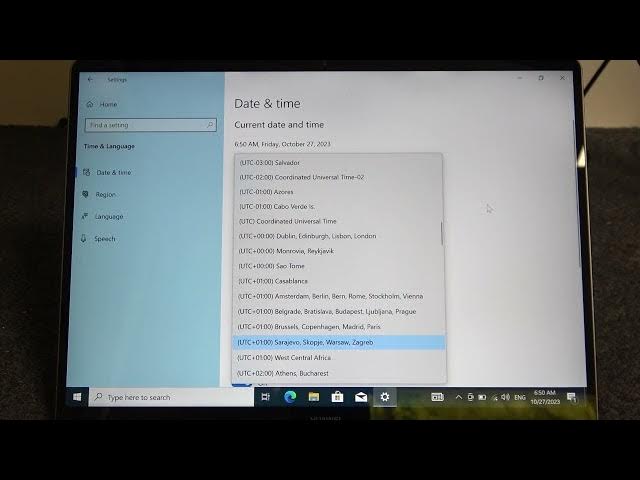The image size is (640, 480).
Task: Select Monrovia, Reykjavik time zone
Action: pyautogui.click(x=339, y=251)
